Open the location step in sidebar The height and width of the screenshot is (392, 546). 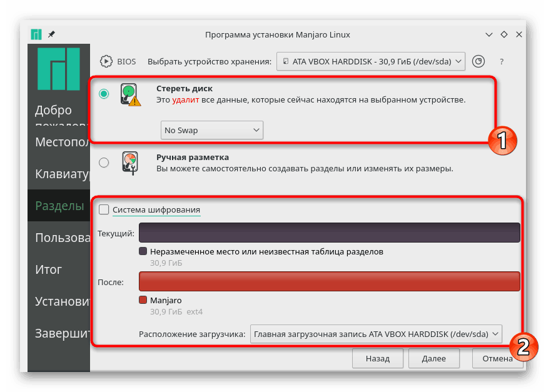point(59,142)
